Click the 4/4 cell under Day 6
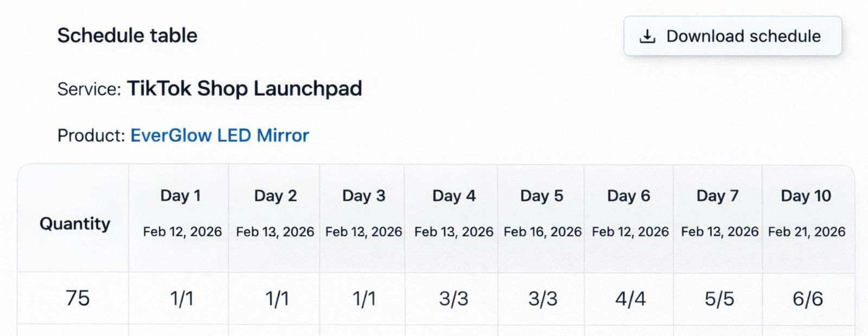Image resolution: width=868 pixels, height=336 pixels. point(630,299)
